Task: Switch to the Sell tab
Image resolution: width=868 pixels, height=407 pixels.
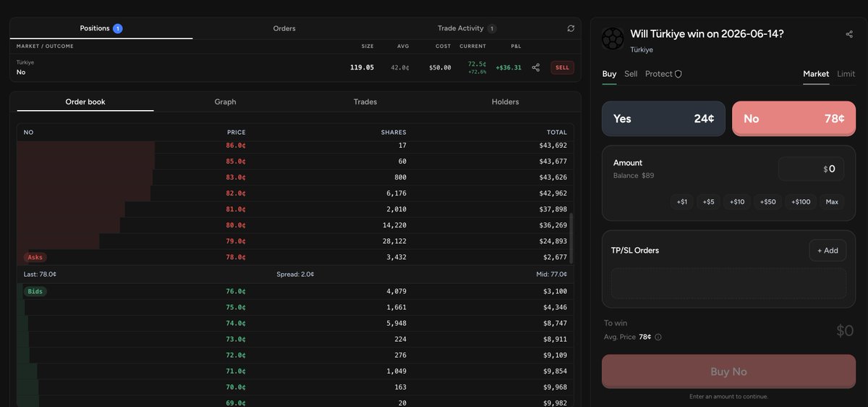Action: (631, 74)
